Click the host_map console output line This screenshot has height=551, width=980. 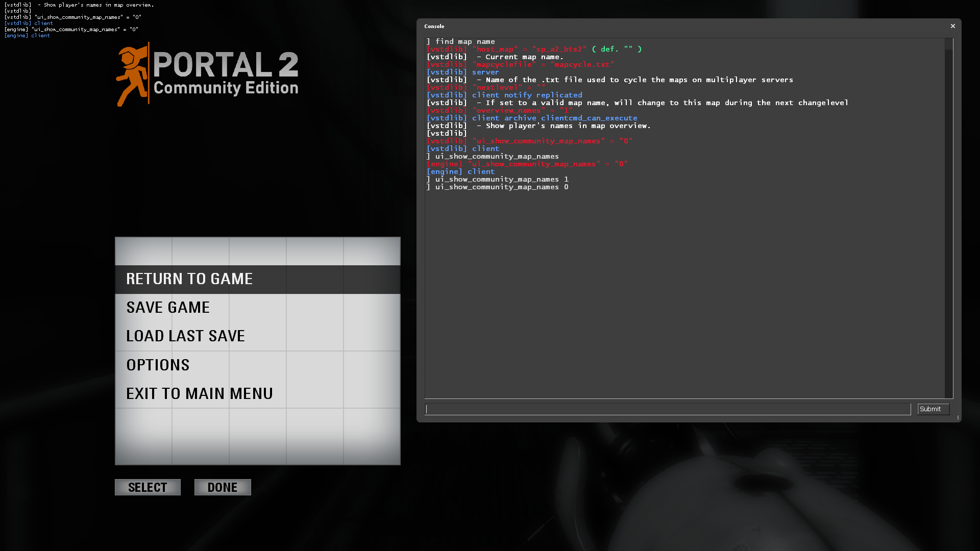point(533,49)
